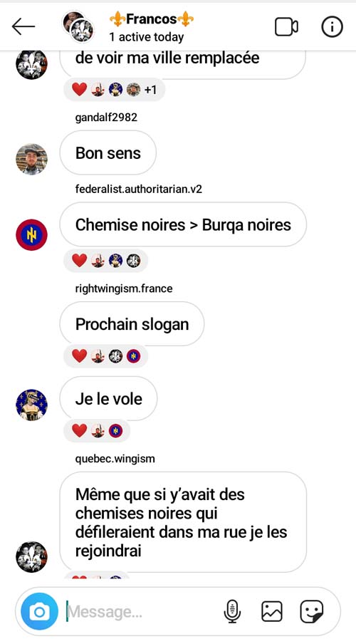
Task: Open avatar next to quebec.wingism message
Action: [31, 557]
